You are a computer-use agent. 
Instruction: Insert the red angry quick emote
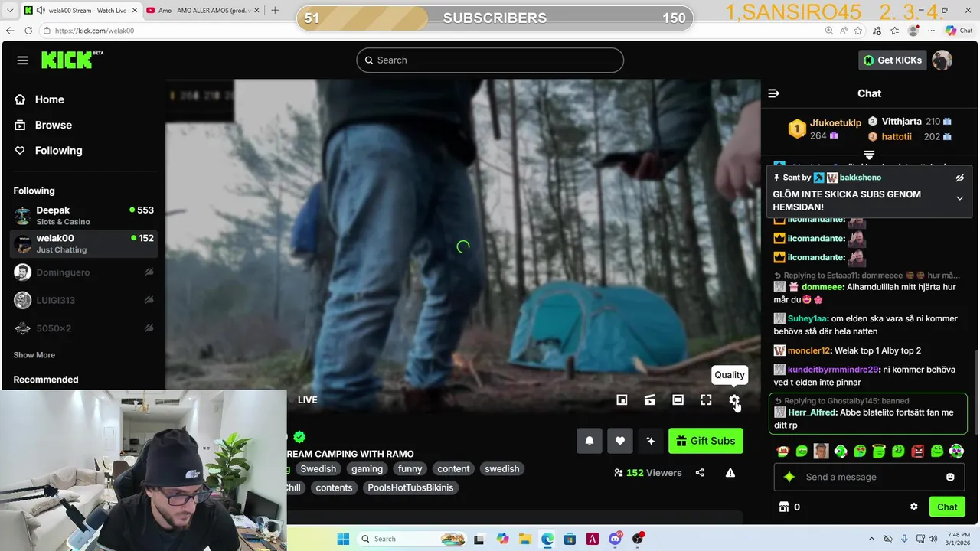(917, 452)
